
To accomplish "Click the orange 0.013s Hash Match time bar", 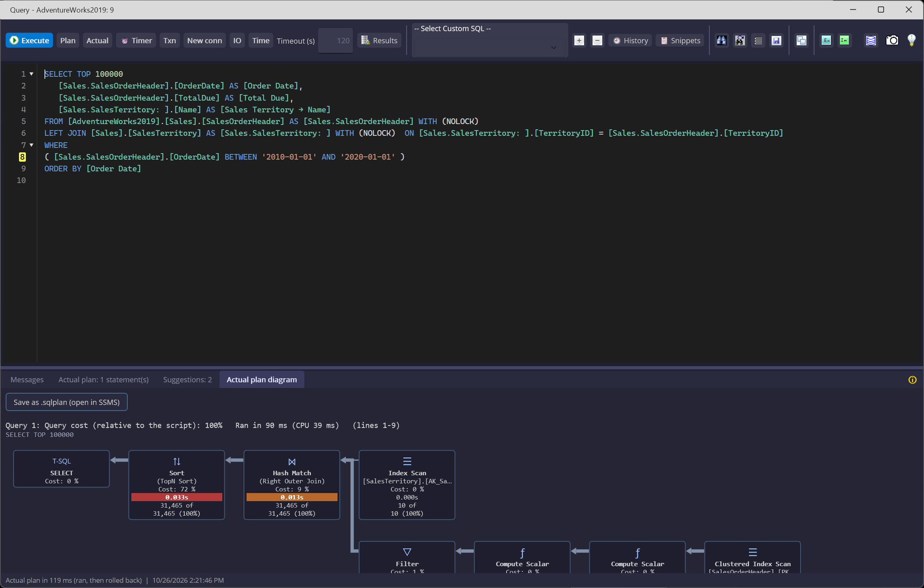I will click(x=292, y=497).
